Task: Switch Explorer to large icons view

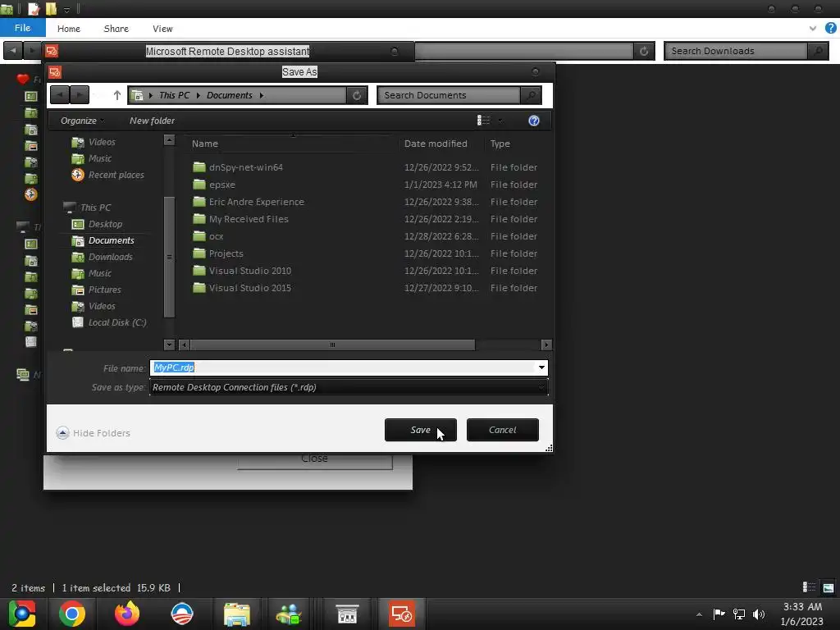Action: 829,587
